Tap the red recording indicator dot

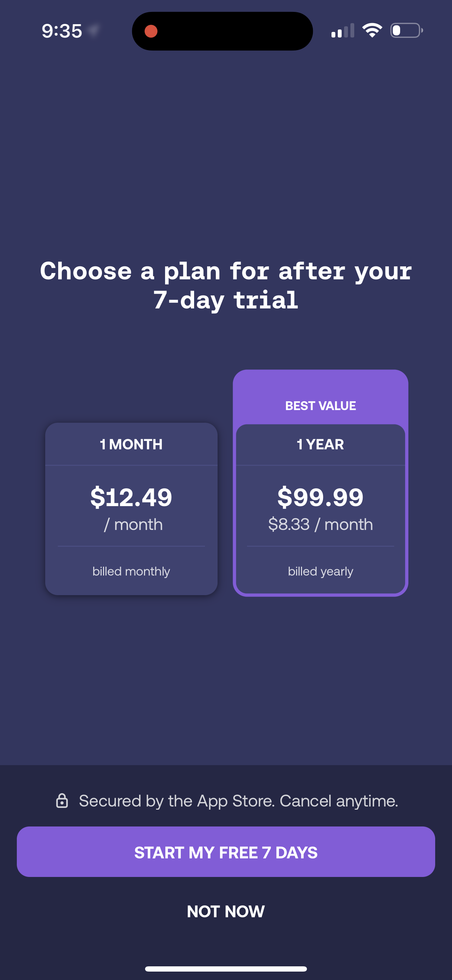pyautogui.click(x=151, y=31)
